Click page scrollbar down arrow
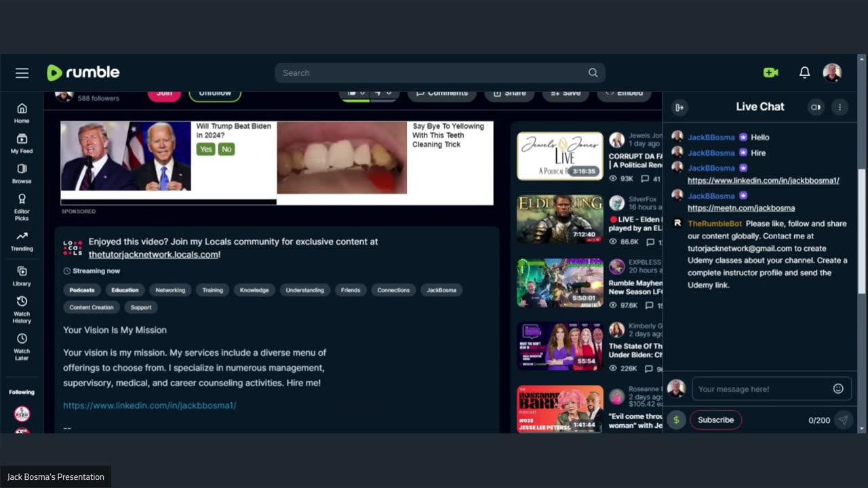Screen dimensions: 868x488 coord(862,428)
